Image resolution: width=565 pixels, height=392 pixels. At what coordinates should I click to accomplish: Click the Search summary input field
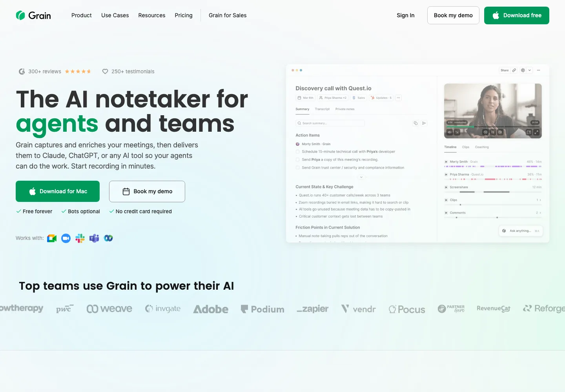point(330,123)
